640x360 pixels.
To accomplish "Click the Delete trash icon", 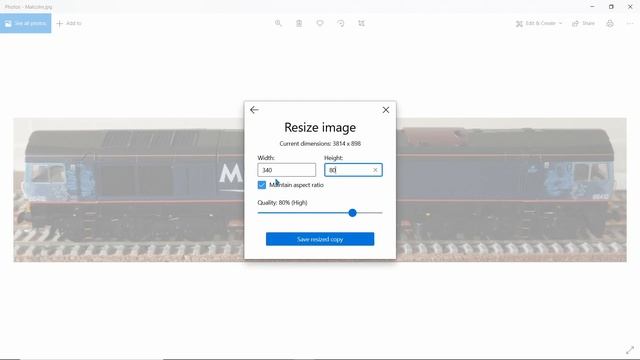I will [299, 23].
